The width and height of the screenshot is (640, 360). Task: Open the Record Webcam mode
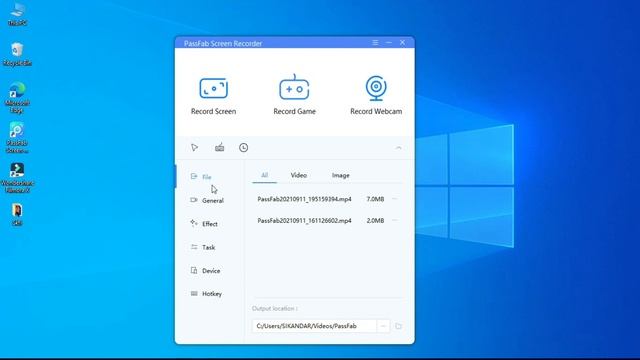[376, 96]
